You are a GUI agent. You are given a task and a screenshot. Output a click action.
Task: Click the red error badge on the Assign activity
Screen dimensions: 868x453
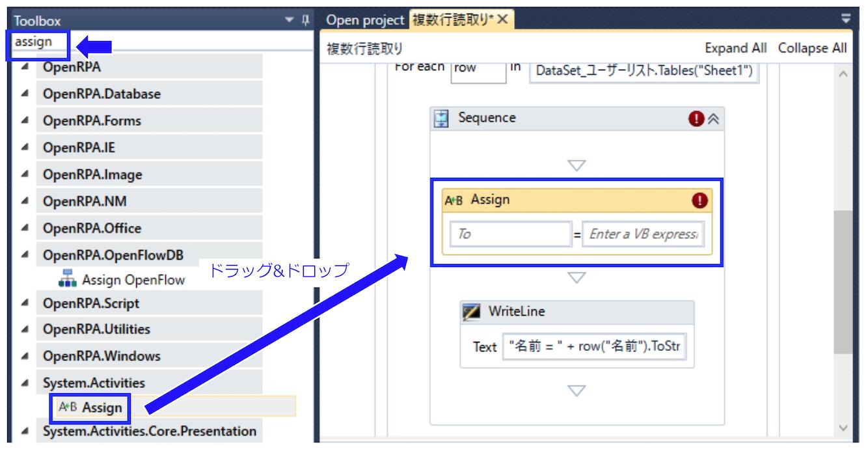pos(698,200)
